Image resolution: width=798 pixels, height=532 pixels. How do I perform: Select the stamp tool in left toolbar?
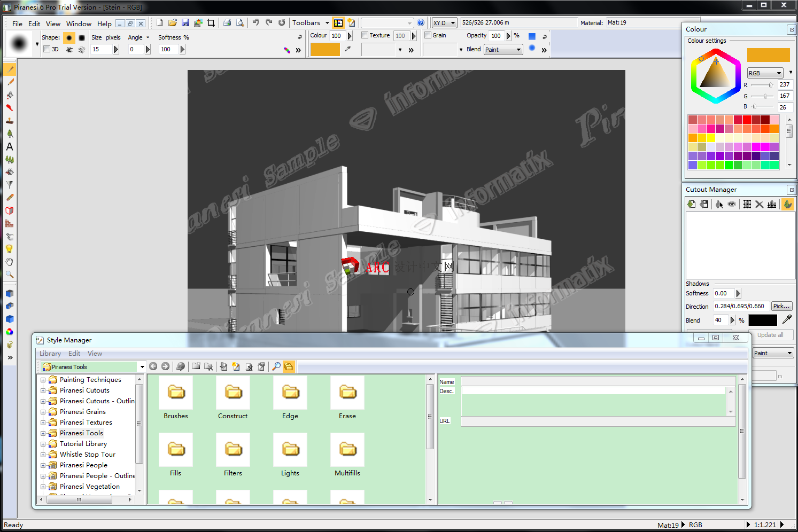coord(10,121)
